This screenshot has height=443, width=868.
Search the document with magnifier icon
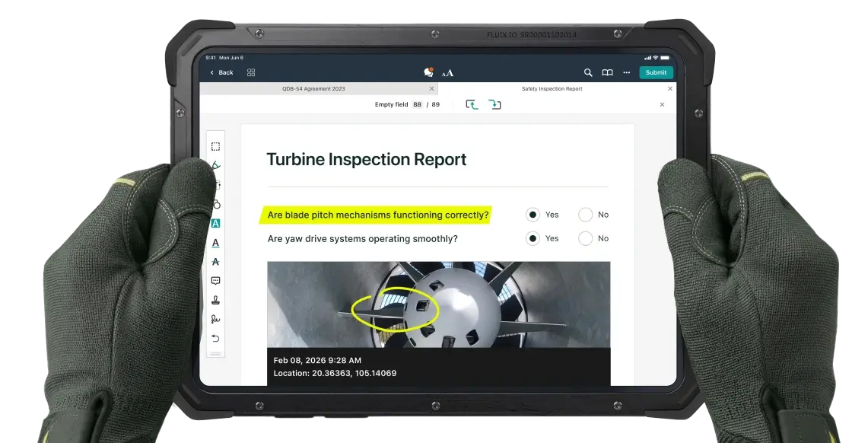pyautogui.click(x=587, y=72)
